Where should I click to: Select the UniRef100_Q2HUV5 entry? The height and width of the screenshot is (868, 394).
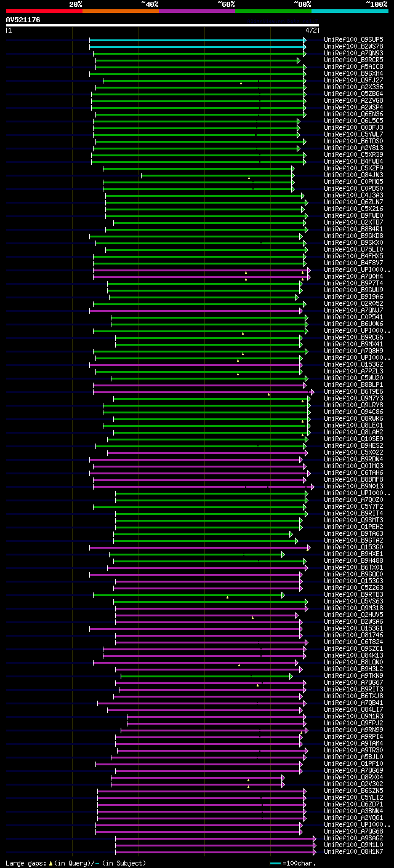[353, 615]
